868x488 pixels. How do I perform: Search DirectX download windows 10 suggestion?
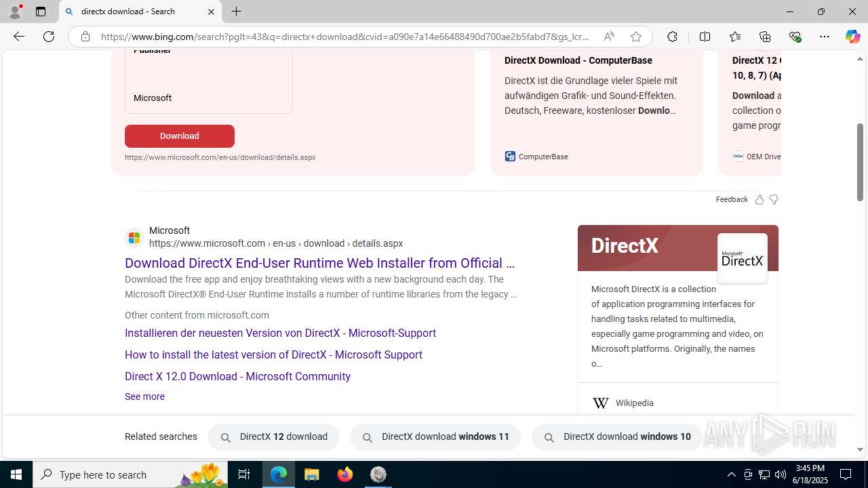[617, 437]
